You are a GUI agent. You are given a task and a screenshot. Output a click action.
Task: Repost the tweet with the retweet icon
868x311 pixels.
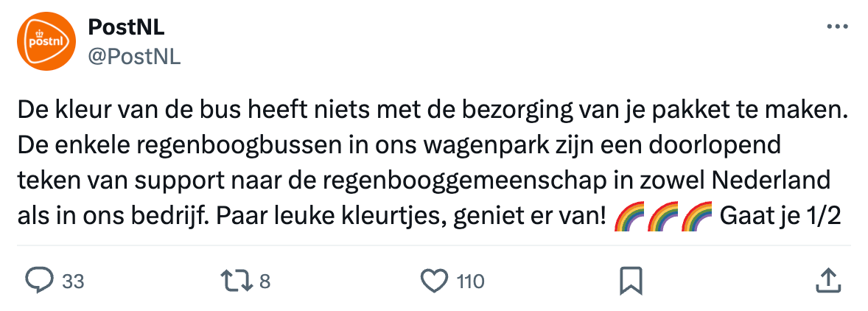point(237,280)
